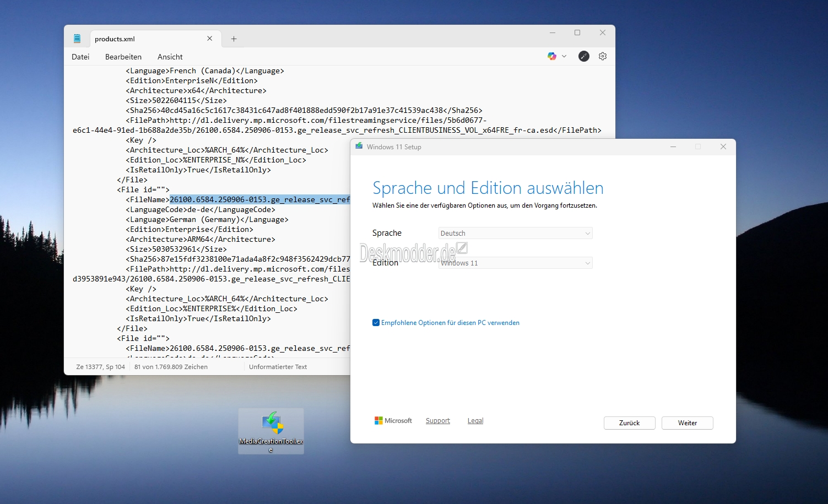Click the line <Edition_Loc>%ENTERPRISE_N%</Edition_Loc>
The width and height of the screenshot is (828, 504).
pos(216,160)
